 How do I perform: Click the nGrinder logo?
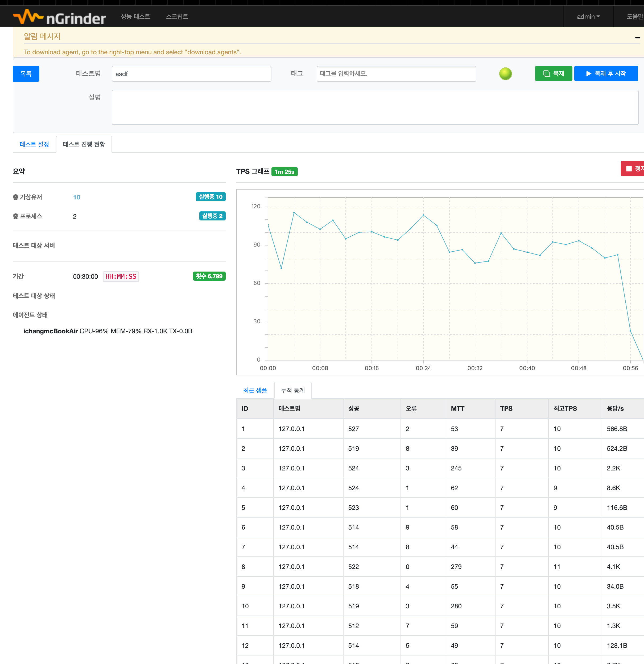pos(59,17)
